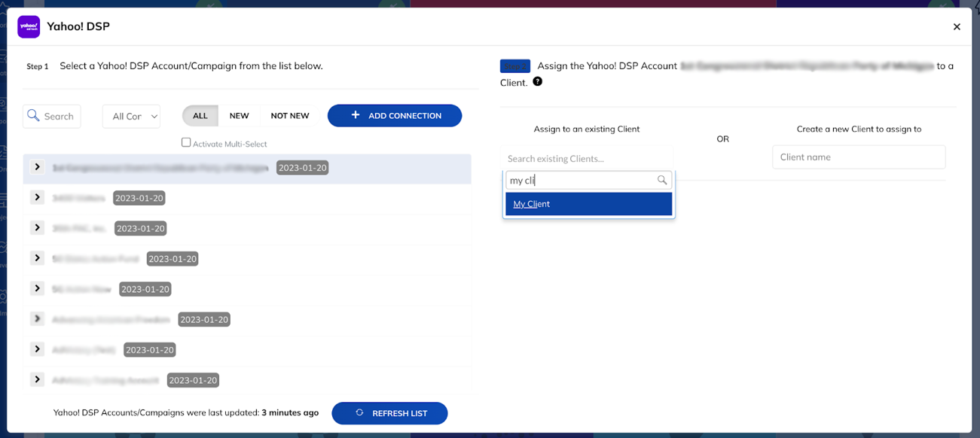Click the 'Action Fund' account name

click(x=96, y=259)
